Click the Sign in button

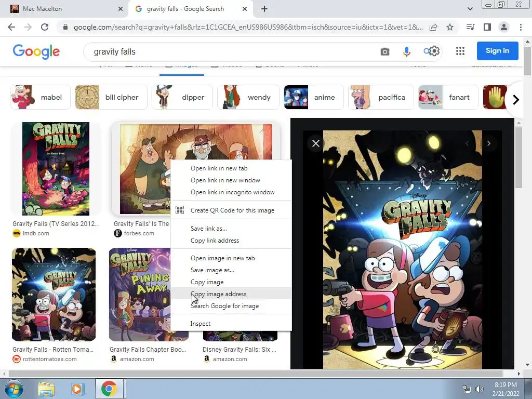(x=497, y=51)
